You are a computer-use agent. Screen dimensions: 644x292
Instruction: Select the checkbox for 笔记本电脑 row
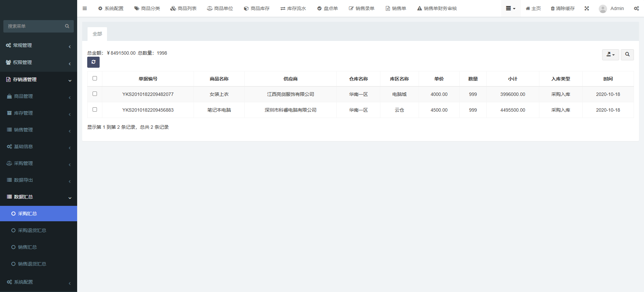click(95, 110)
